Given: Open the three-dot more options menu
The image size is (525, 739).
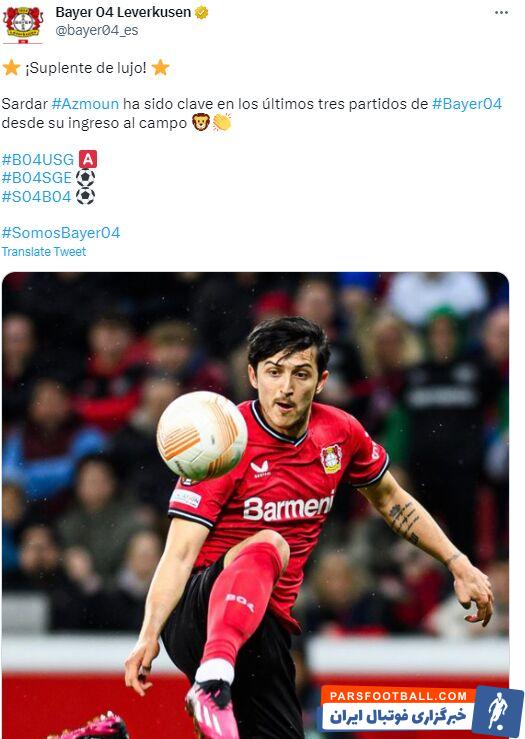Looking at the screenshot, I should (501, 13).
